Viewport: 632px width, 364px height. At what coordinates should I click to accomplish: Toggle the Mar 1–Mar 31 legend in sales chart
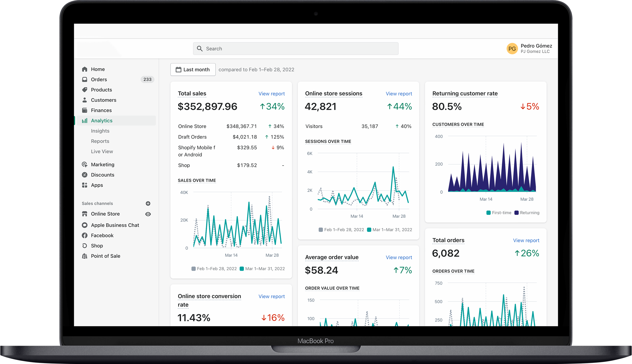coord(263,268)
